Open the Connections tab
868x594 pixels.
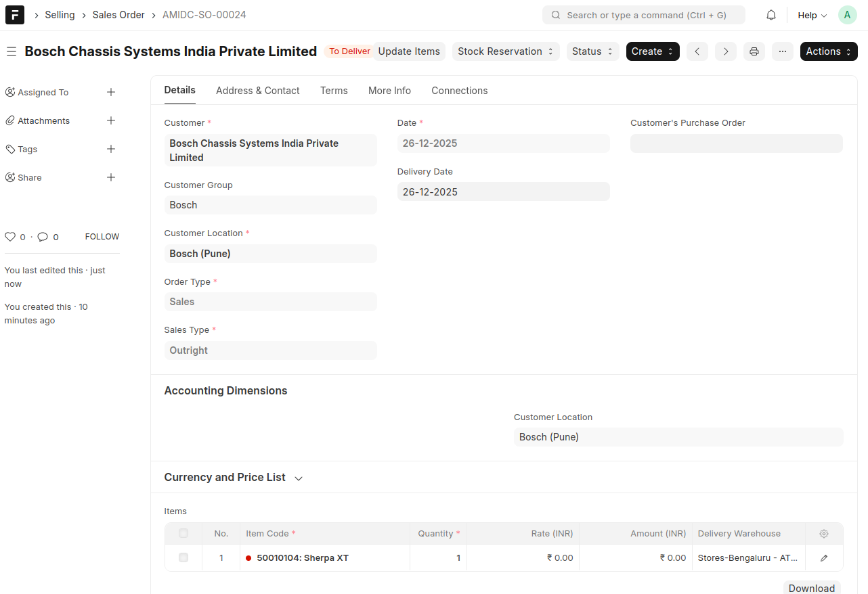coord(459,91)
